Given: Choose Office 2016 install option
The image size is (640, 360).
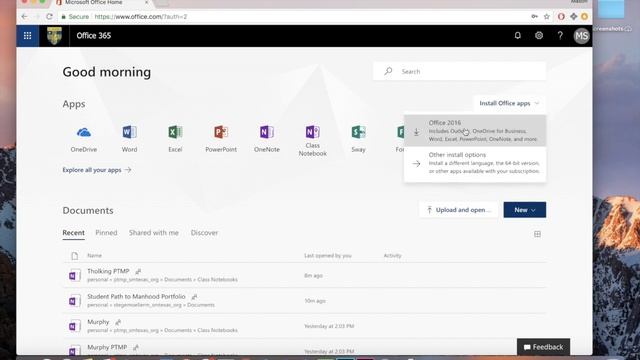Looking at the screenshot, I should tap(475, 131).
